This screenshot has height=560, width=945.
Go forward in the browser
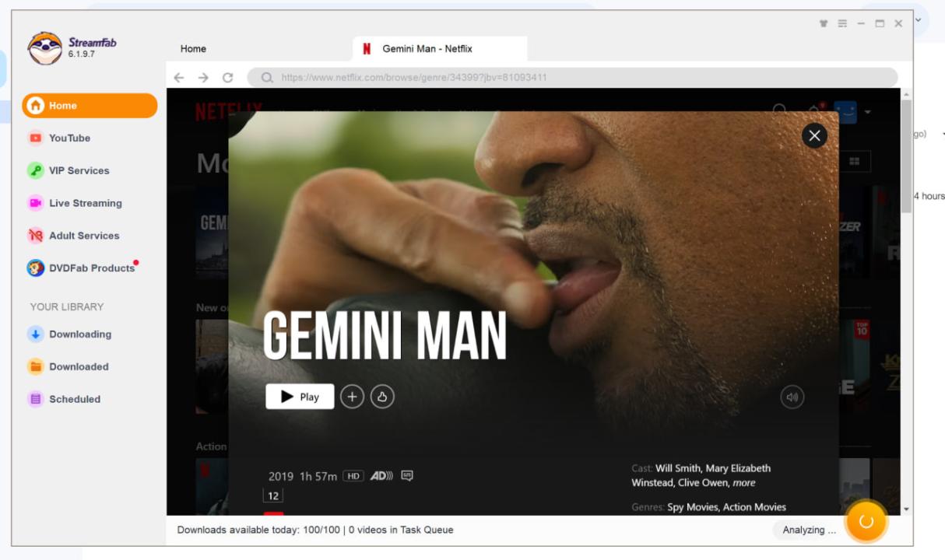click(203, 78)
